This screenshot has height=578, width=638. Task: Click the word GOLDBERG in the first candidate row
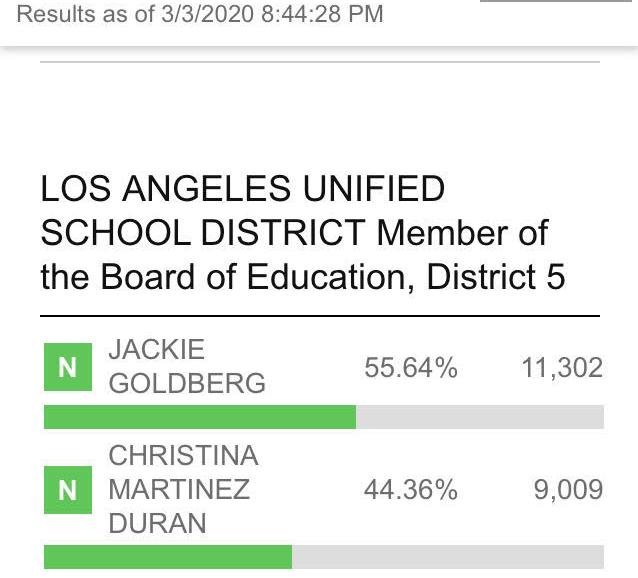[x=187, y=383]
